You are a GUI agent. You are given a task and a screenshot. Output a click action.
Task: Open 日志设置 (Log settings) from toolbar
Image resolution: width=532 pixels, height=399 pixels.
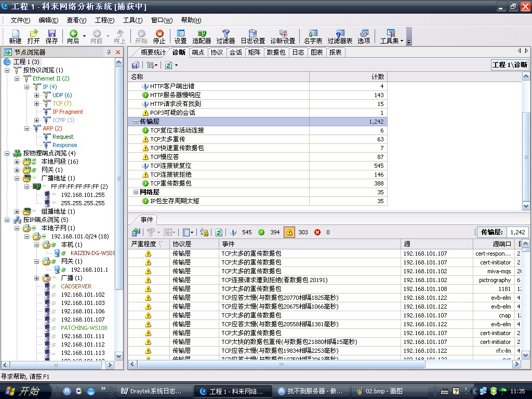[x=252, y=36]
